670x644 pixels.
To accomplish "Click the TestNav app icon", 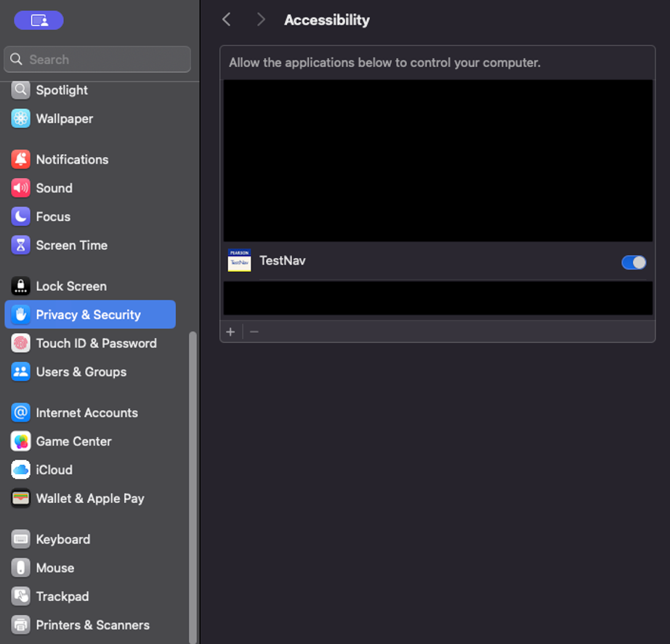I will [239, 260].
